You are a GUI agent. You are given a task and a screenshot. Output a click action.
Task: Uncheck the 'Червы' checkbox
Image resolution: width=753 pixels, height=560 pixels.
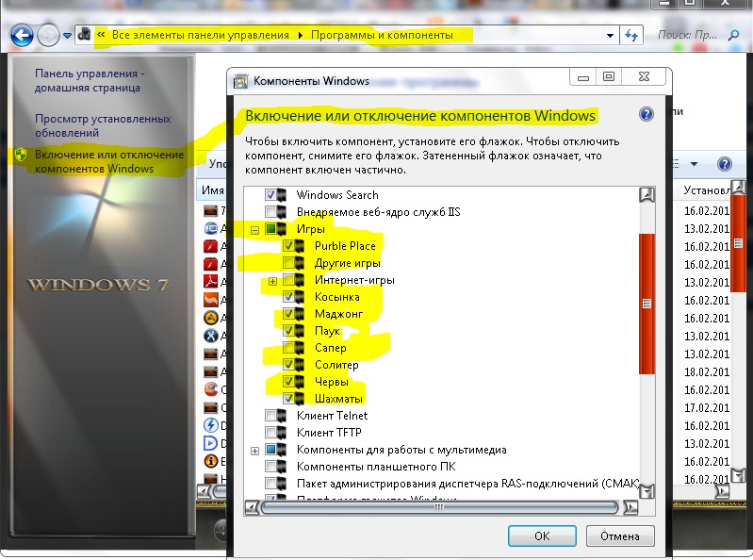(288, 381)
